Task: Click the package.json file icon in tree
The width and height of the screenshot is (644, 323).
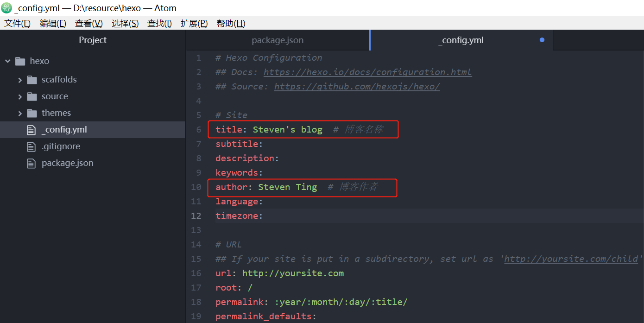Action: click(x=31, y=163)
